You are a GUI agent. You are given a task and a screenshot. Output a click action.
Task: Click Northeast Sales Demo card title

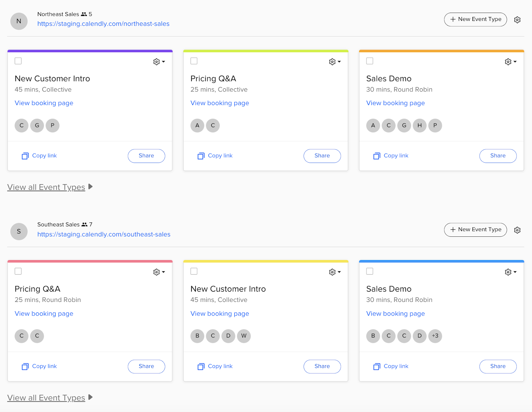pyautogui.click(x=389, y=79)
